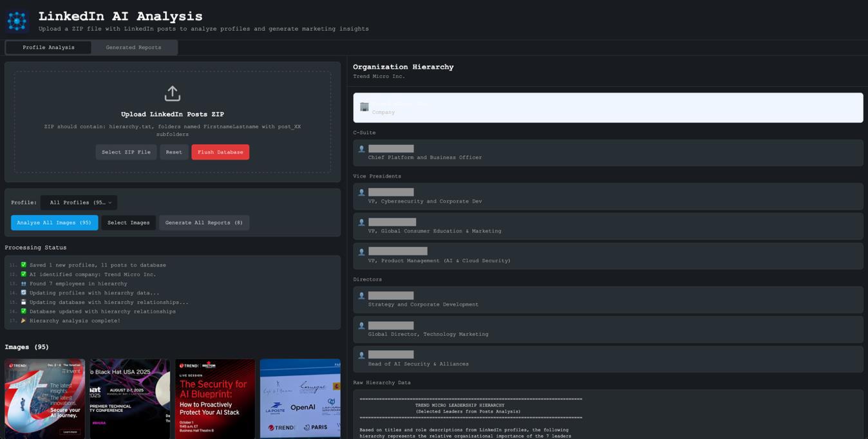868x439 pixels.
Task: Click Generate All Reports (8) button
Action: pos(203,223)
